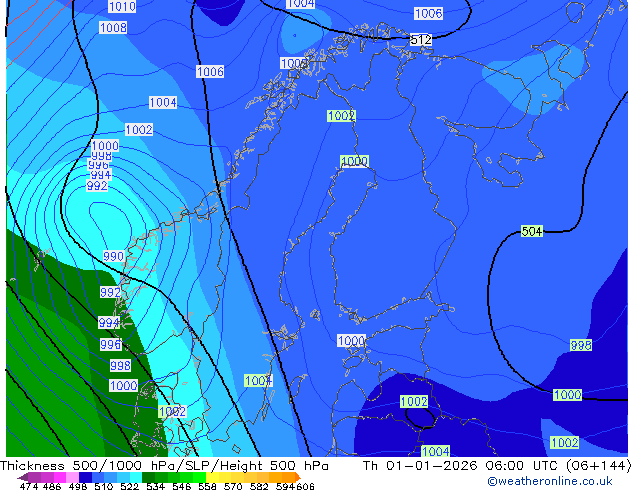Click the cyan legend swatch above 522
634x490 pixels.
[136, 477]
